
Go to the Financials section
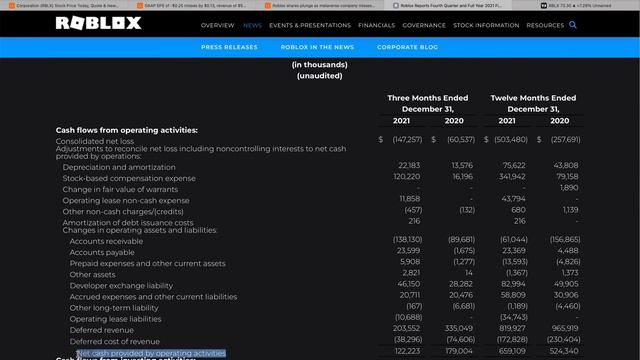[376, 25]
